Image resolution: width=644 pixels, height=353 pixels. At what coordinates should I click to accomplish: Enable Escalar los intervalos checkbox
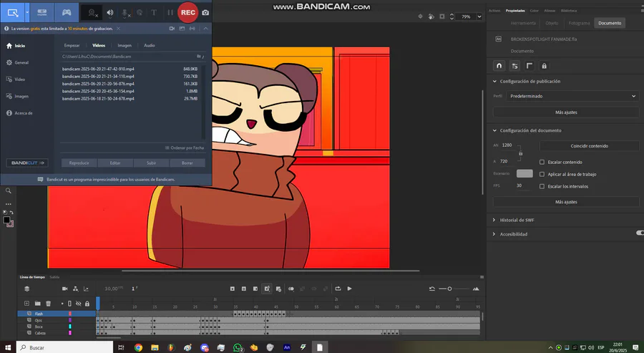542,186
